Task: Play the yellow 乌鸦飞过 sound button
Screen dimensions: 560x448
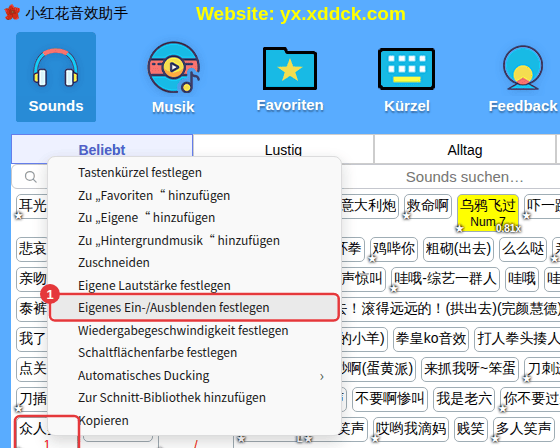Action: [488, 213]
